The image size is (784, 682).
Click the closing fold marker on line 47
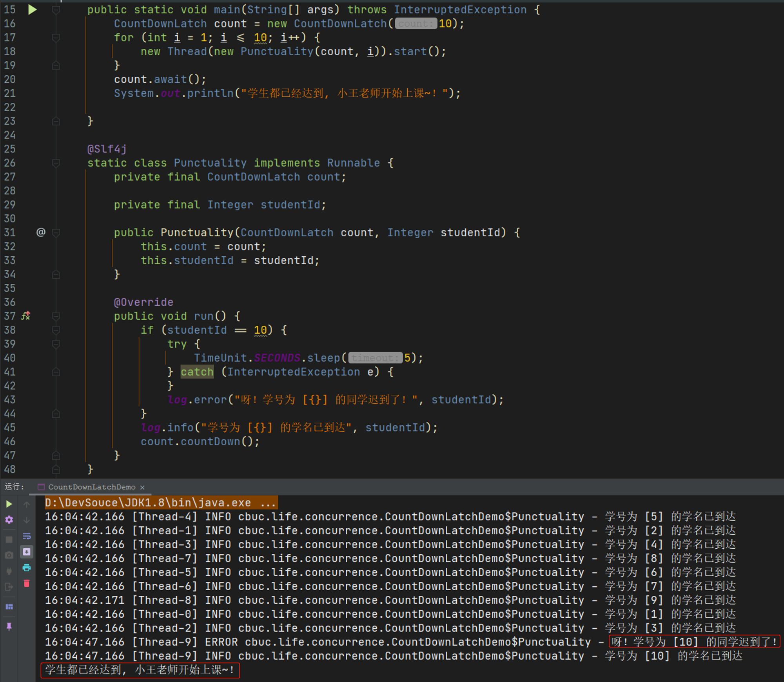(x=56, y=455)
